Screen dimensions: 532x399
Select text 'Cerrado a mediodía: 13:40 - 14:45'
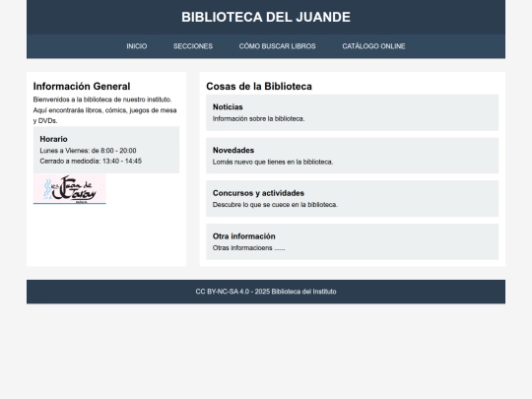click(91, 162)
